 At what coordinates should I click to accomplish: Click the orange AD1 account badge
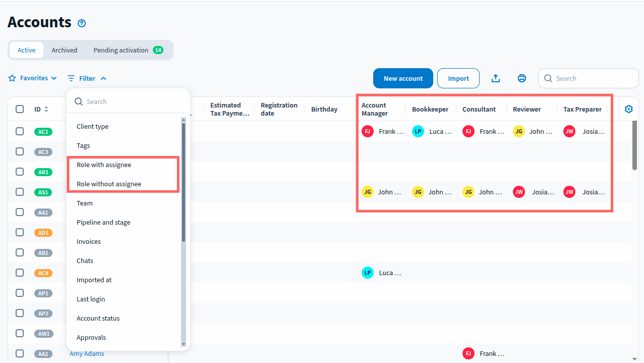point(43,233)
